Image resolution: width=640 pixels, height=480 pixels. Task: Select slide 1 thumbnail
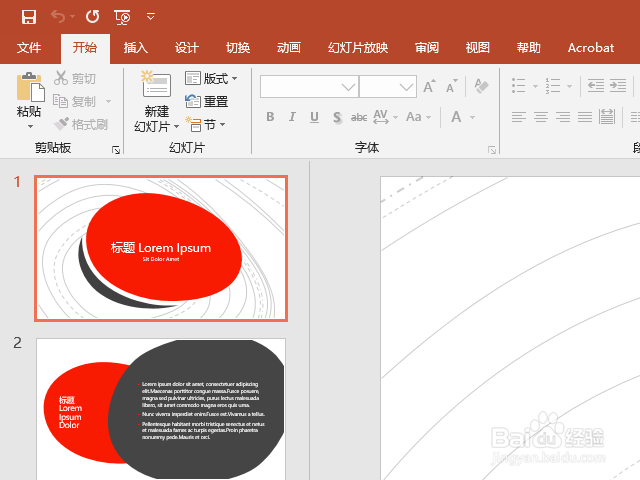click(161, 249)
